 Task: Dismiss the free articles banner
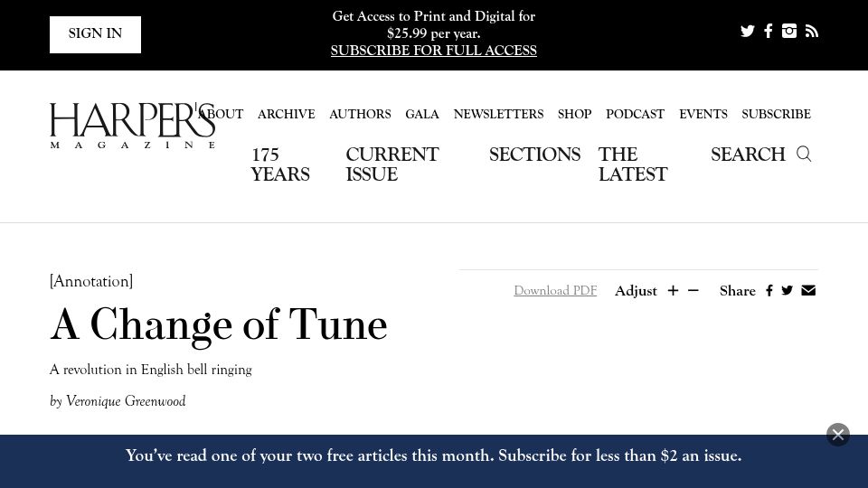tap(838, 435)
